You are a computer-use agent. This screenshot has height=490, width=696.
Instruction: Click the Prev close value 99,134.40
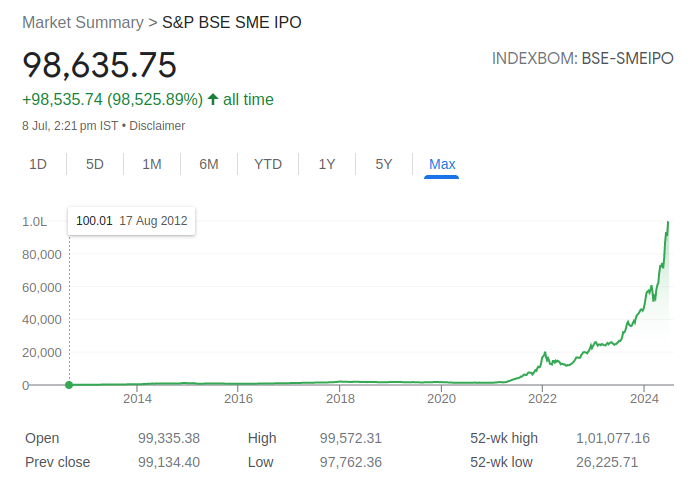169,462
